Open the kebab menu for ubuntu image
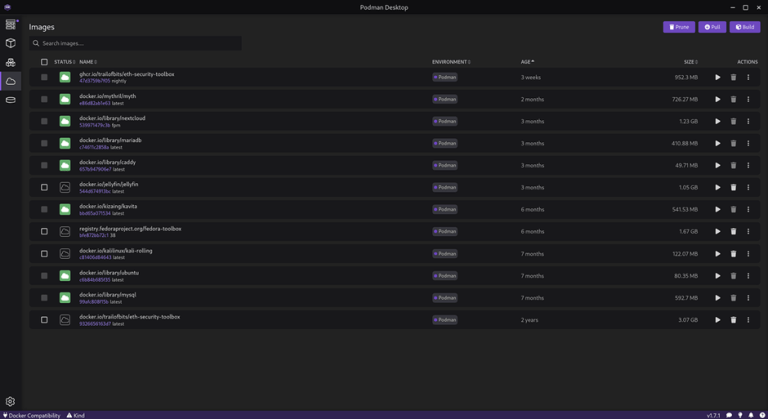Image resolution: width=768 pixels, height=419 pixels. [x=748, y=276]
